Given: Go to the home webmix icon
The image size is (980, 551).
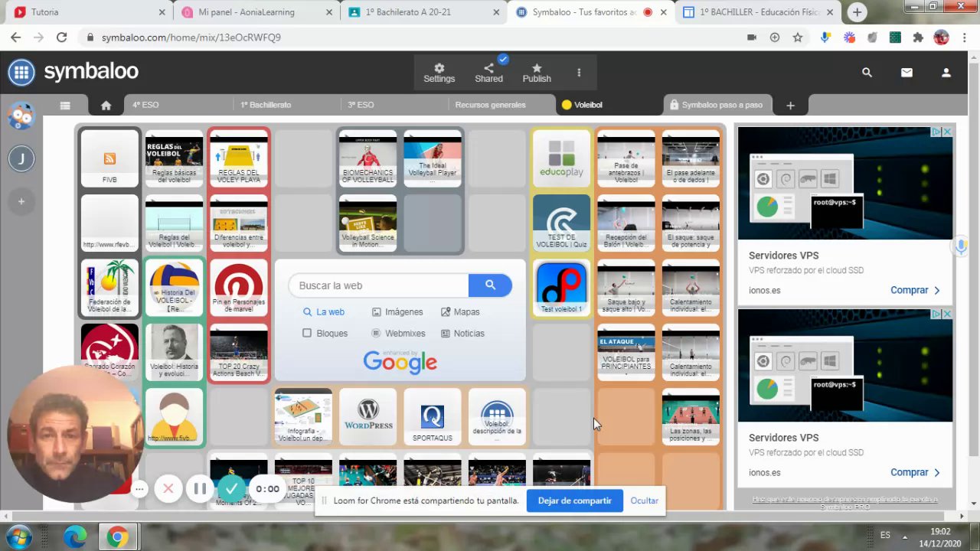Looking at the screenshot, I should pyautogui.click(x=106, y=105).
